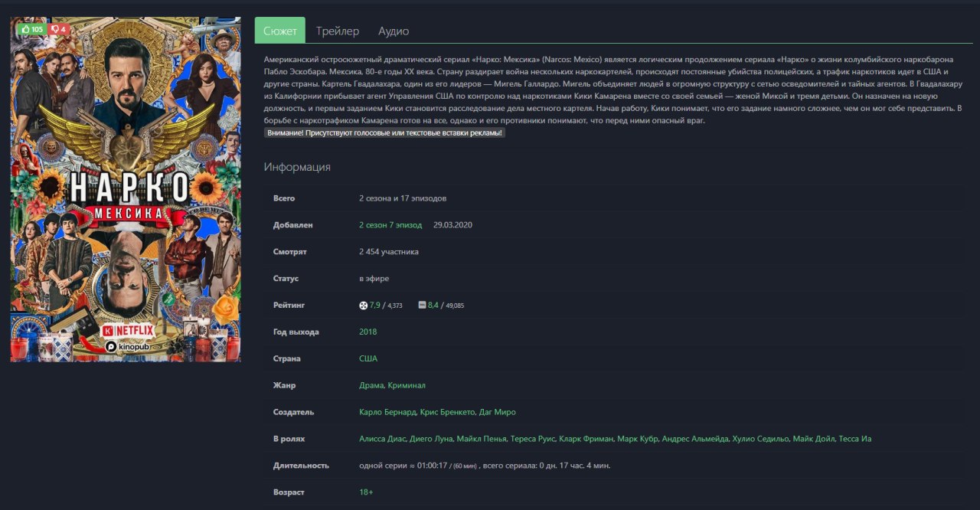Click the Статус row label

pyautogui.click(x=286, y=279)
